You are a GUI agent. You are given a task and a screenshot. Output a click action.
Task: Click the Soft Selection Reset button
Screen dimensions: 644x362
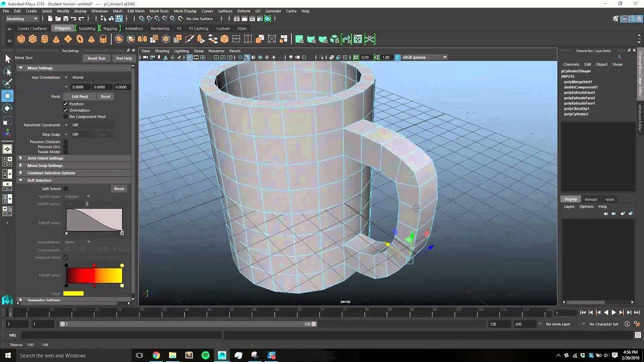(119, 189)
